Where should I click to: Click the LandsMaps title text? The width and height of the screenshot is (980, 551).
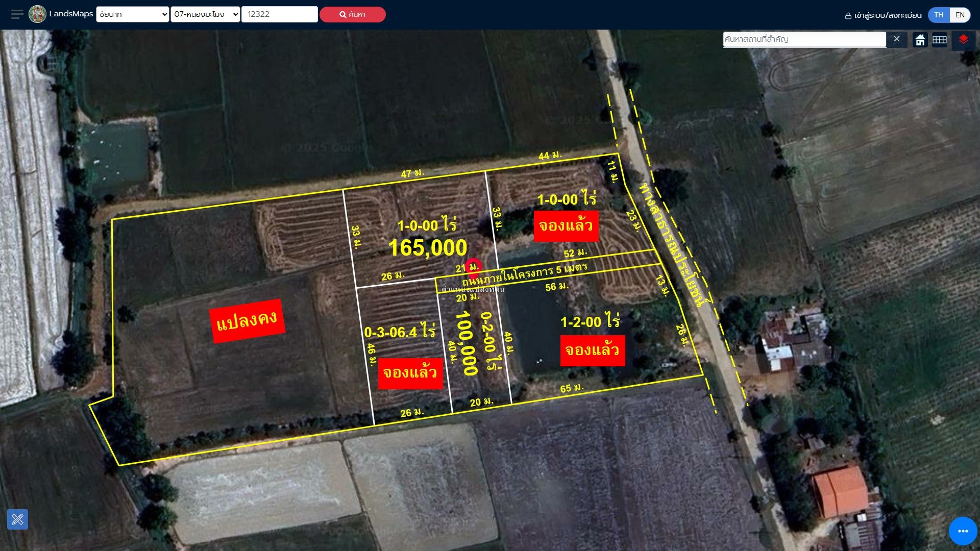[71, 14]
